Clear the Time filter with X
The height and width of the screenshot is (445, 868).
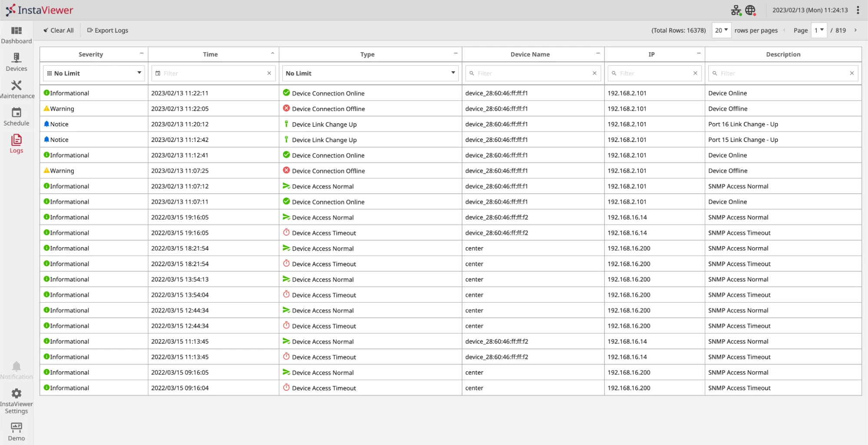tap(269, 73)
